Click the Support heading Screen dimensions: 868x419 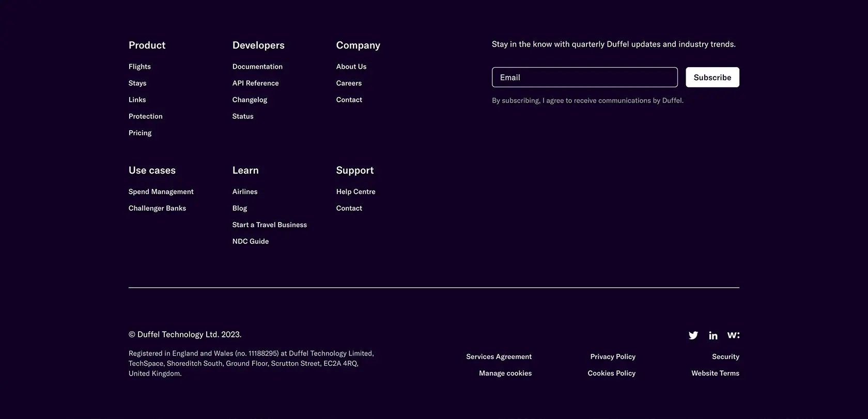(x=355, y=170)
